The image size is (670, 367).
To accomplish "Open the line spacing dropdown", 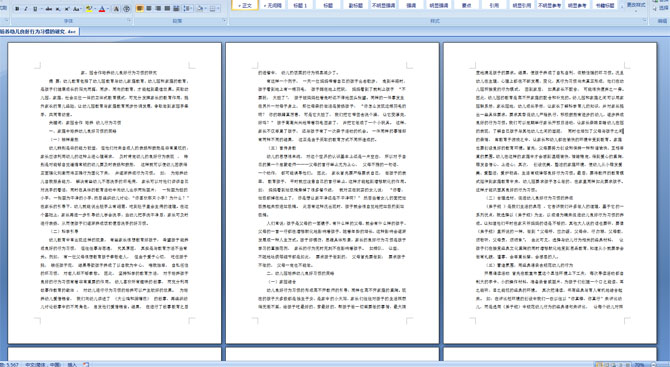I will [188, 9].
